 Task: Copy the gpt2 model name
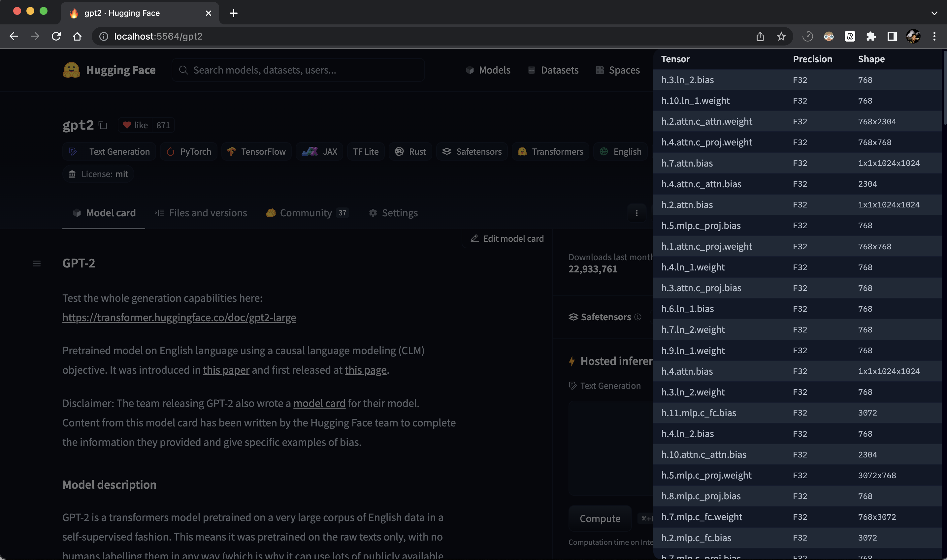pos(103,125)
